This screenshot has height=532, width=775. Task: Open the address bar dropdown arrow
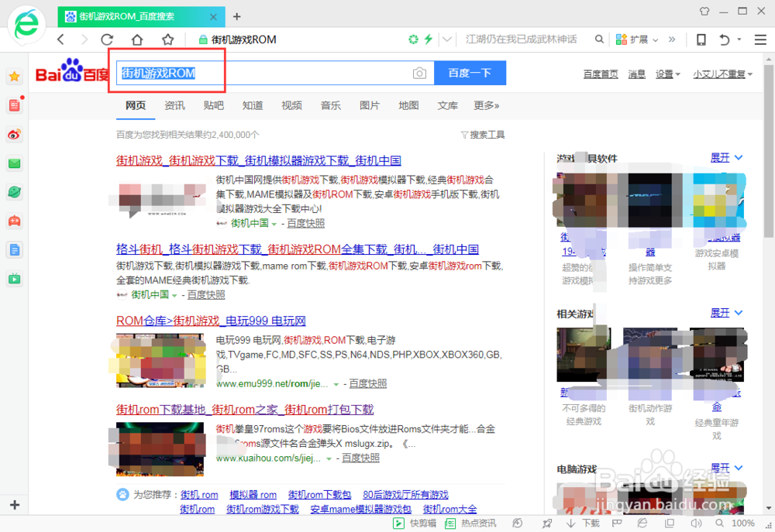[x=447, y=39]
